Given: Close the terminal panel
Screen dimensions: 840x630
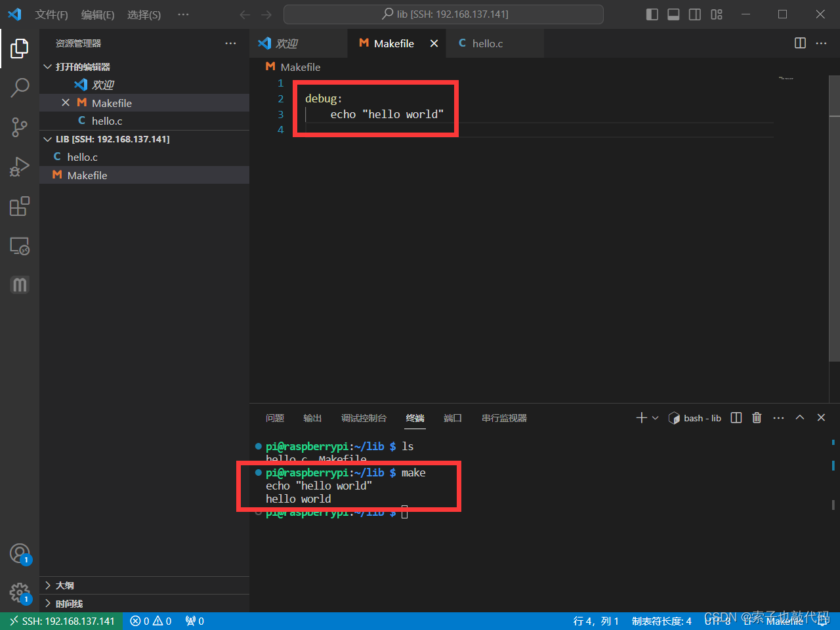Looking at the screenshot, I should pos(821,418).
